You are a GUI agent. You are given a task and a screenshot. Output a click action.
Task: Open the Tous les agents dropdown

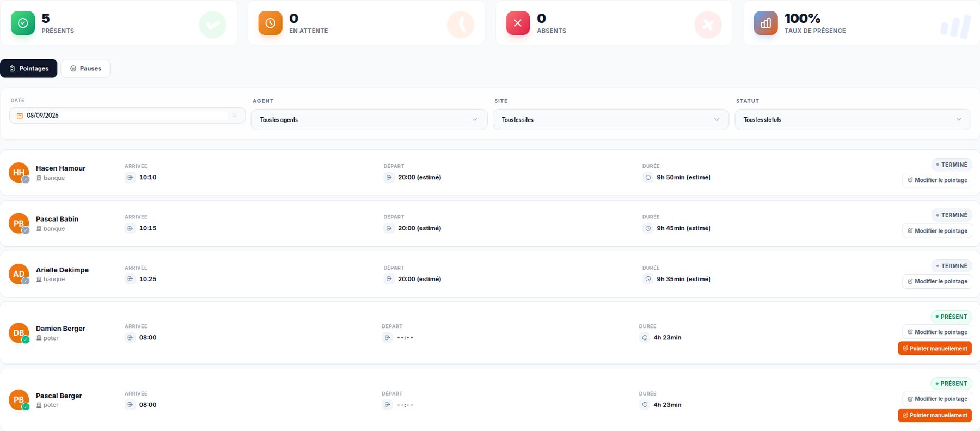click(369, 120)
